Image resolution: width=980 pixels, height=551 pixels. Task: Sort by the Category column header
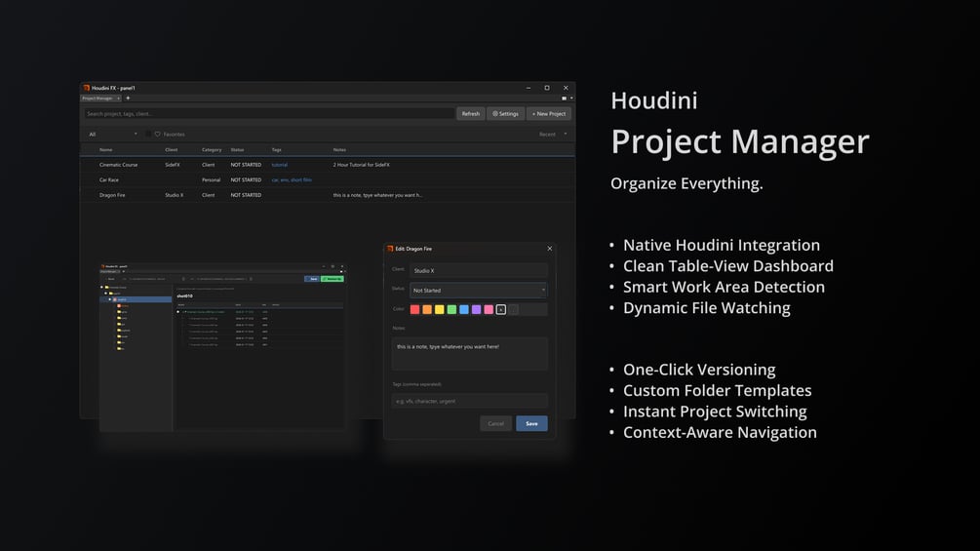[212, 150]
